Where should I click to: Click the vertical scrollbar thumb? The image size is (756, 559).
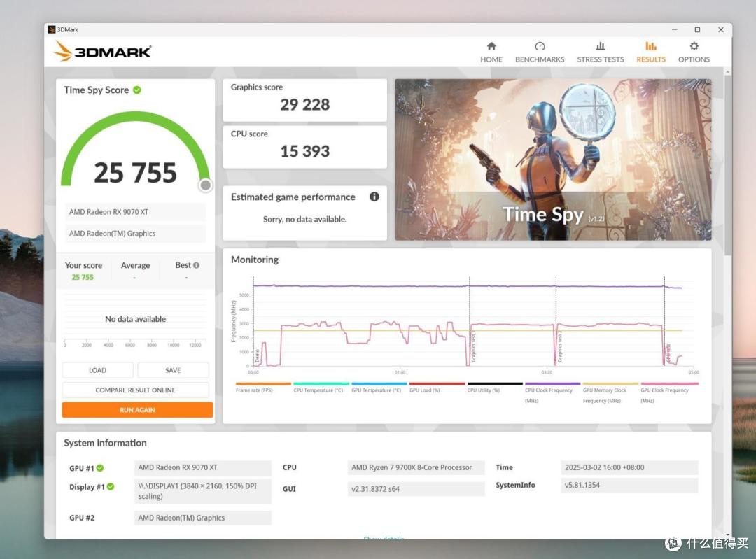point(727,164)
